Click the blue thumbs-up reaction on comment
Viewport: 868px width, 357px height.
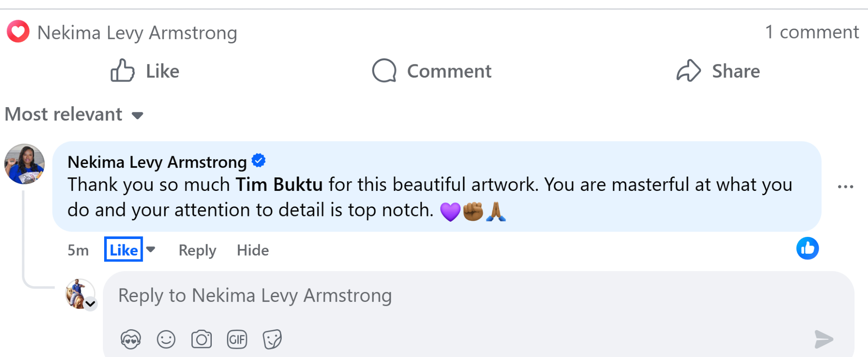807,249
